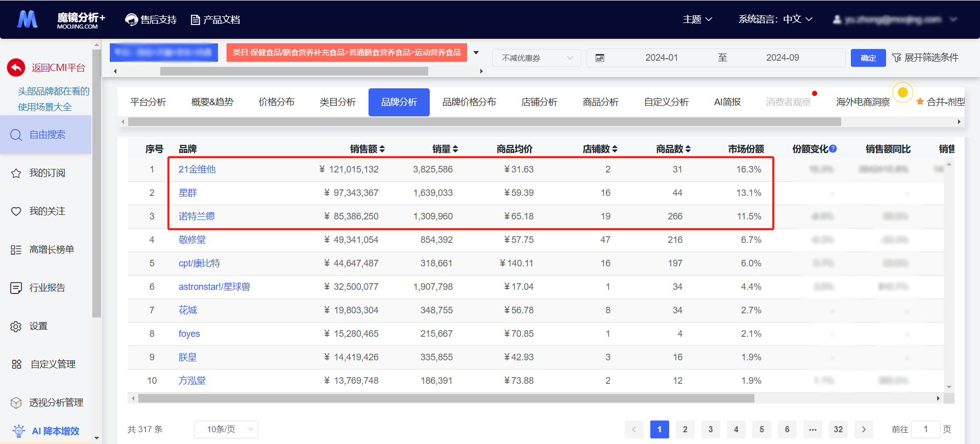Go to page 2

pos(685,429)
